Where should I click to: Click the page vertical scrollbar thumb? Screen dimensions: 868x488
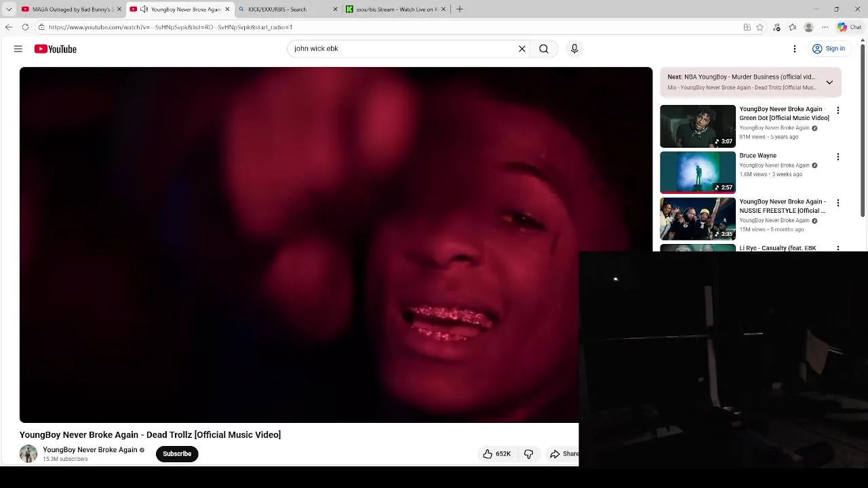[863, 129]
